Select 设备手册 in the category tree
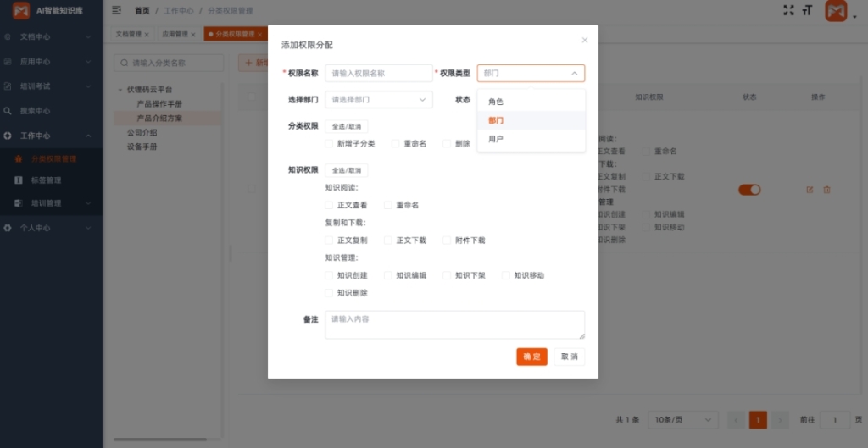The width and height of the screenshot is (868, 448). pyautogui.click(x=142, y=147)
